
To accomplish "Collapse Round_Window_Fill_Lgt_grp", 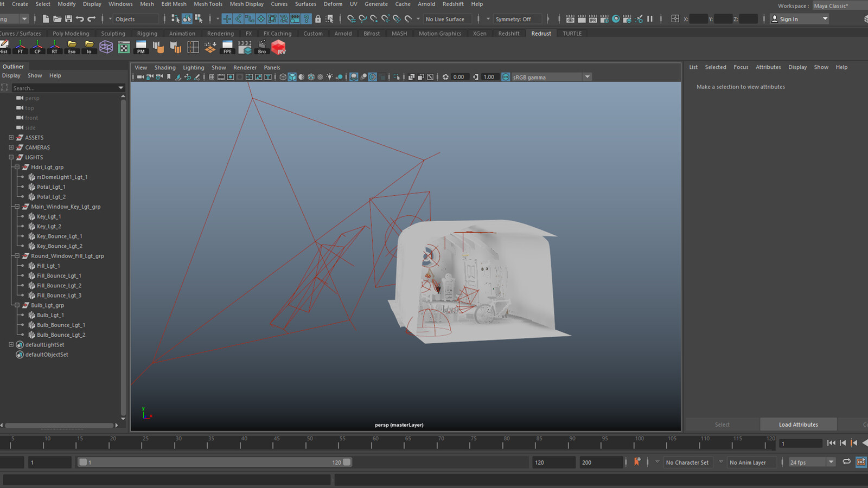I will pos(17,256).
